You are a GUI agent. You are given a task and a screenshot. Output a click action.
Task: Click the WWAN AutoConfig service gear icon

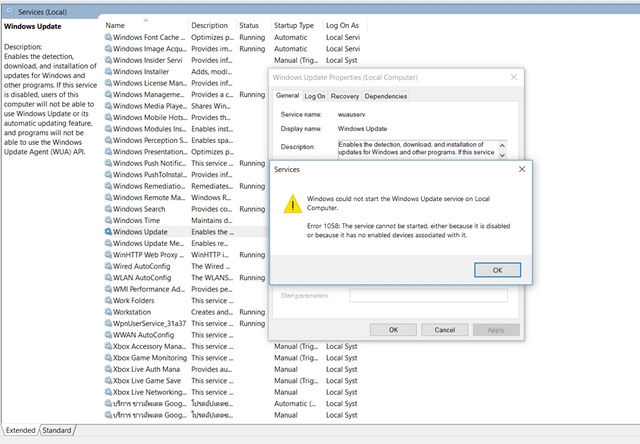(108, 335)
